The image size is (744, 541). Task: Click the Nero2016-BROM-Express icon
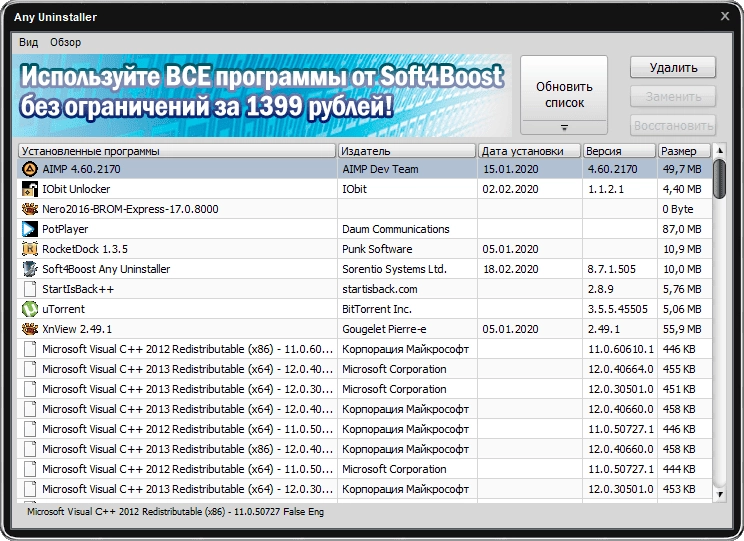pos(30,209)
